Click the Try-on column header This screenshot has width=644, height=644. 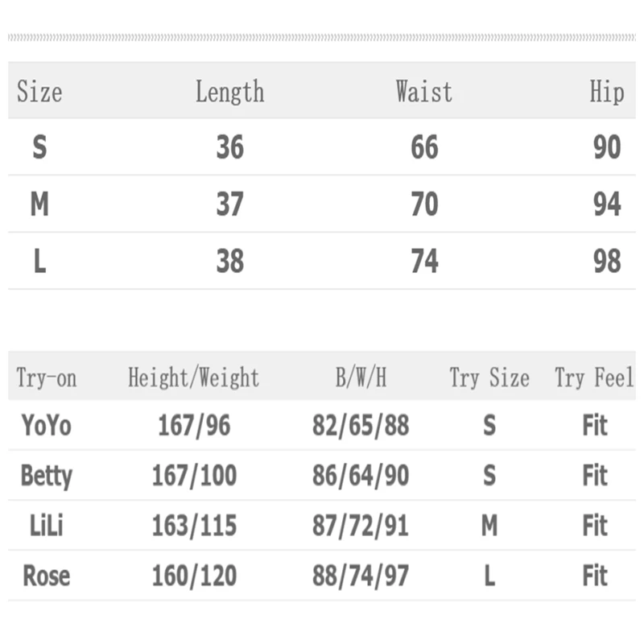pyautogui.click(x=46, y=378)
